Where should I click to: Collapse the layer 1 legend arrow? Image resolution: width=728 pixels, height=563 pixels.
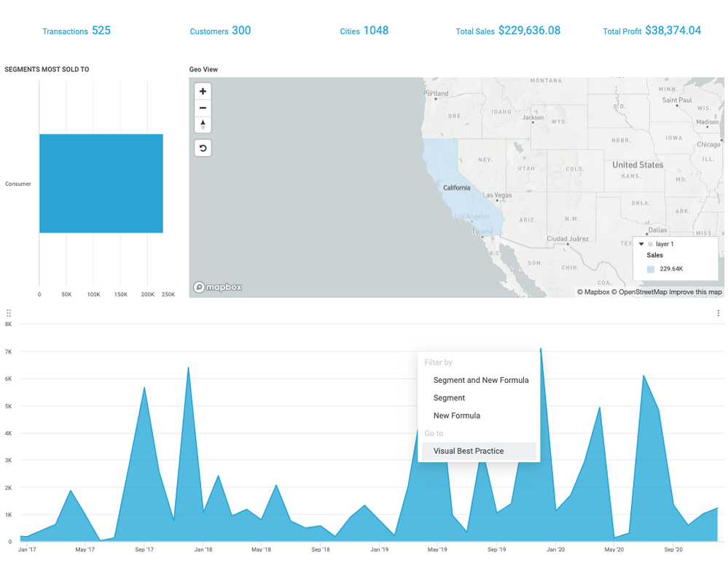[x=641, y=244]
